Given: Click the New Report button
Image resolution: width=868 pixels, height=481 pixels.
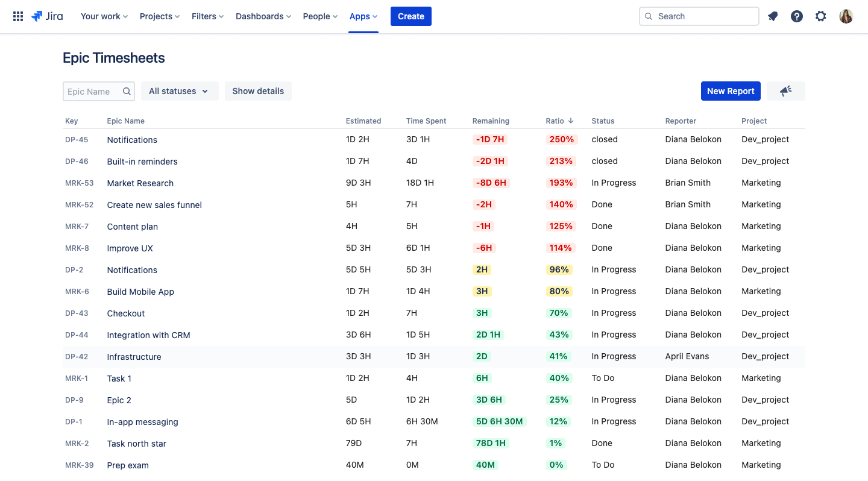Looking at the screenshot, I should point(731,91).
